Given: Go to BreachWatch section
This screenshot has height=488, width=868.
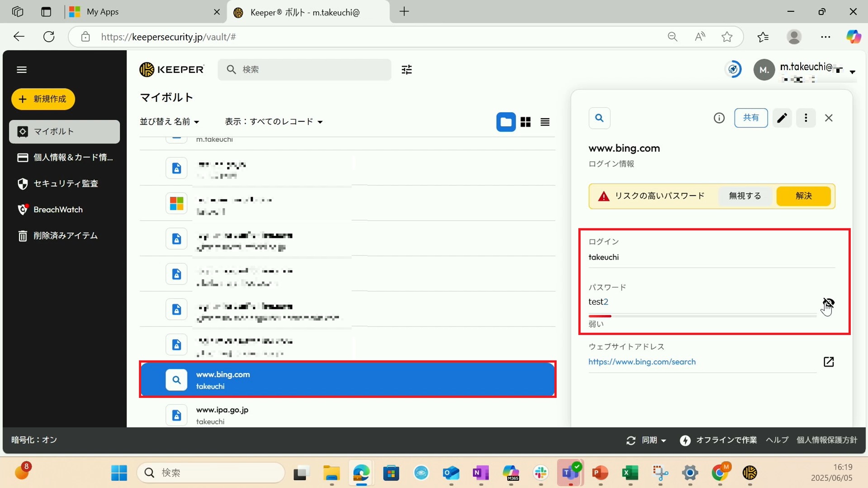Looking at the screenshot, I should pyautogui.click(x=58, y=210).
